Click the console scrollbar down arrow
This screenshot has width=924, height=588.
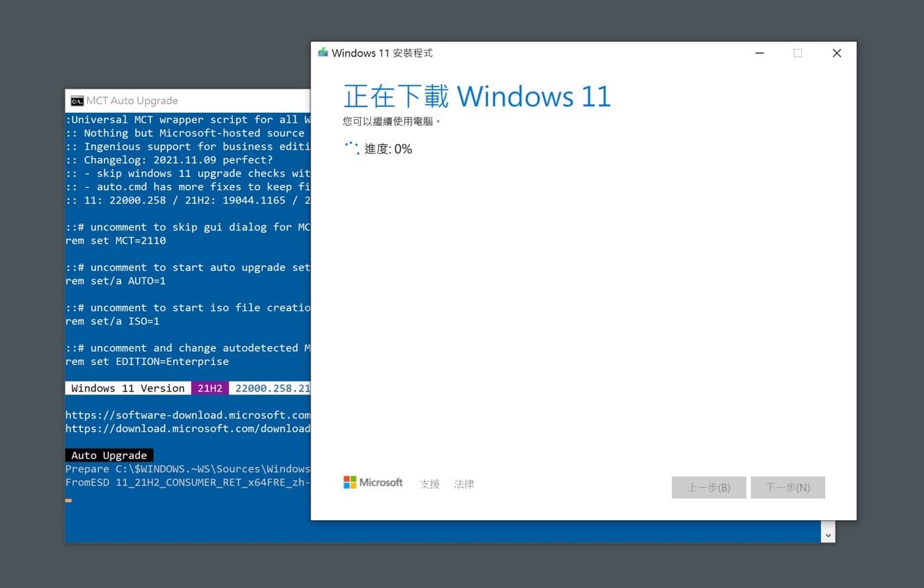828,535
